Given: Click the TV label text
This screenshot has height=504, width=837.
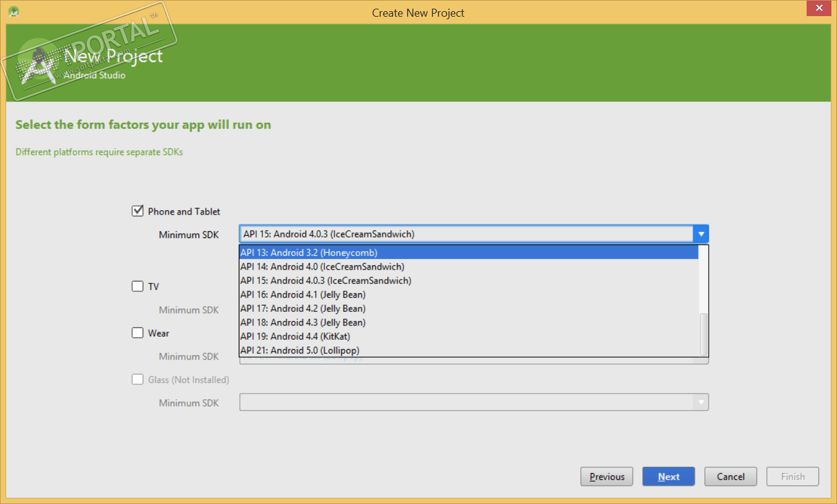Looking at the screenshot, I should click(x=154, y=286).
